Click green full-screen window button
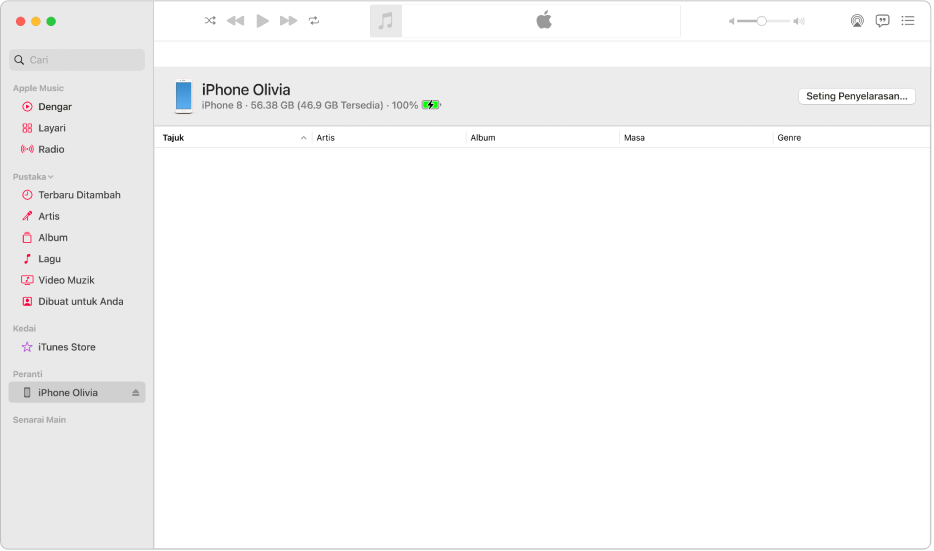This screenshot has width=934, height=551. (51, 21)
